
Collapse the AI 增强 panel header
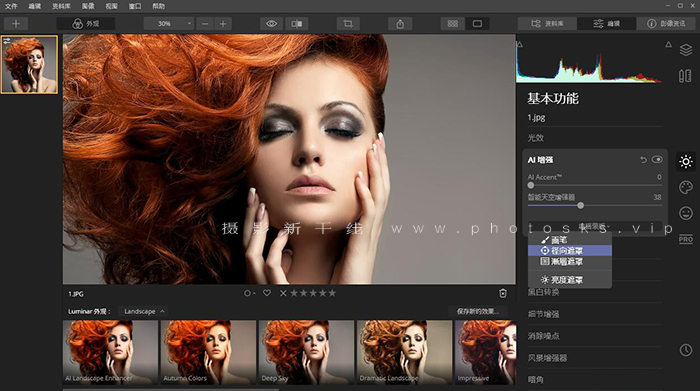[x=541, y=160]
